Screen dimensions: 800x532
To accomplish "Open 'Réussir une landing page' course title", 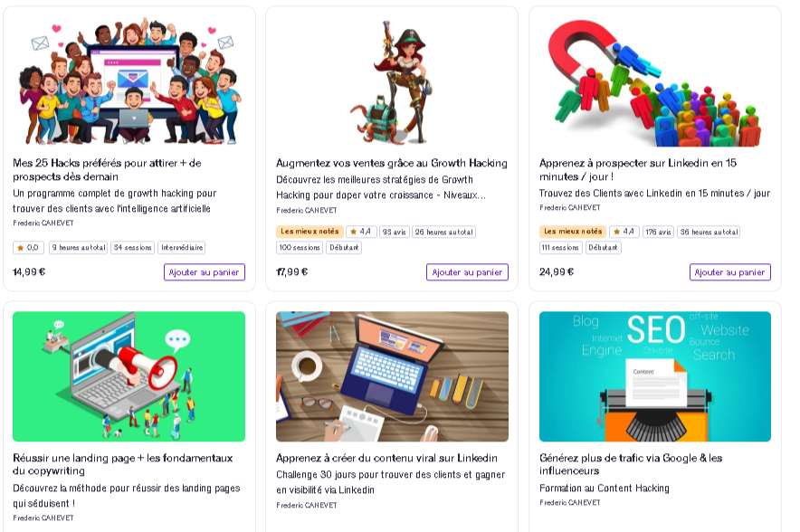I will [x=122, y=464].
